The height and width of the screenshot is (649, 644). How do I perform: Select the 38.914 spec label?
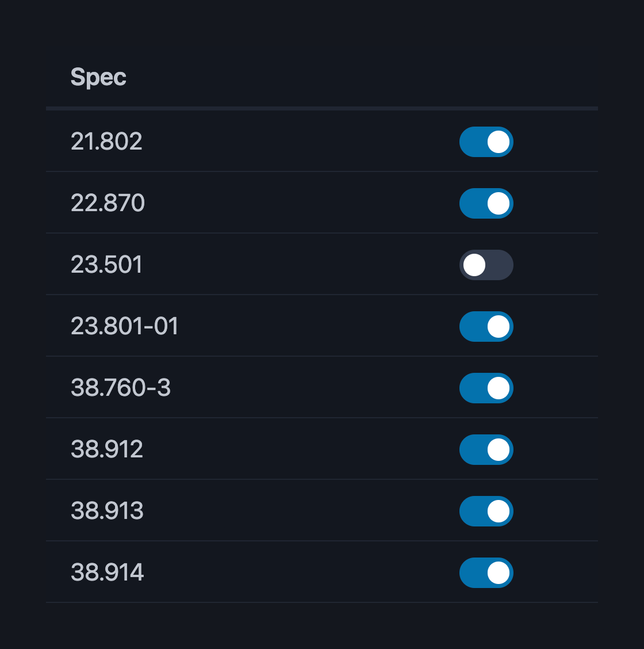[x=108, y=572]
